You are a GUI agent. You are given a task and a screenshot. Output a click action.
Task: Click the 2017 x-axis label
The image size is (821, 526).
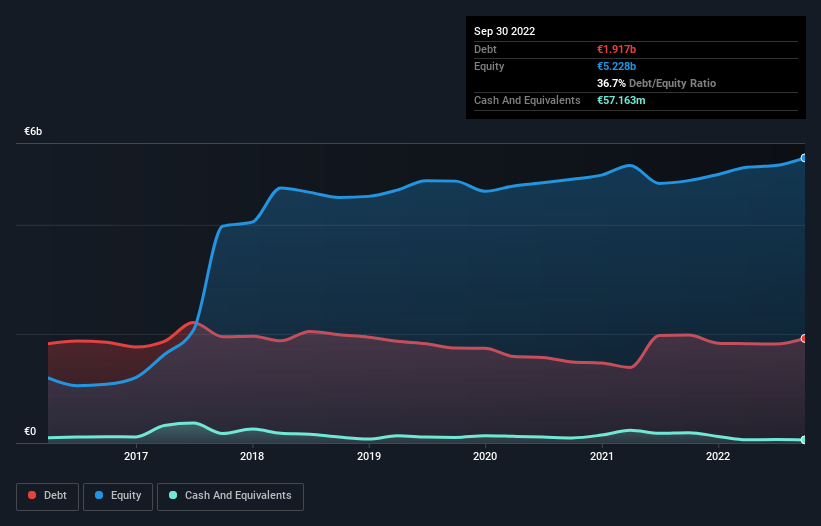coord(136,456)
